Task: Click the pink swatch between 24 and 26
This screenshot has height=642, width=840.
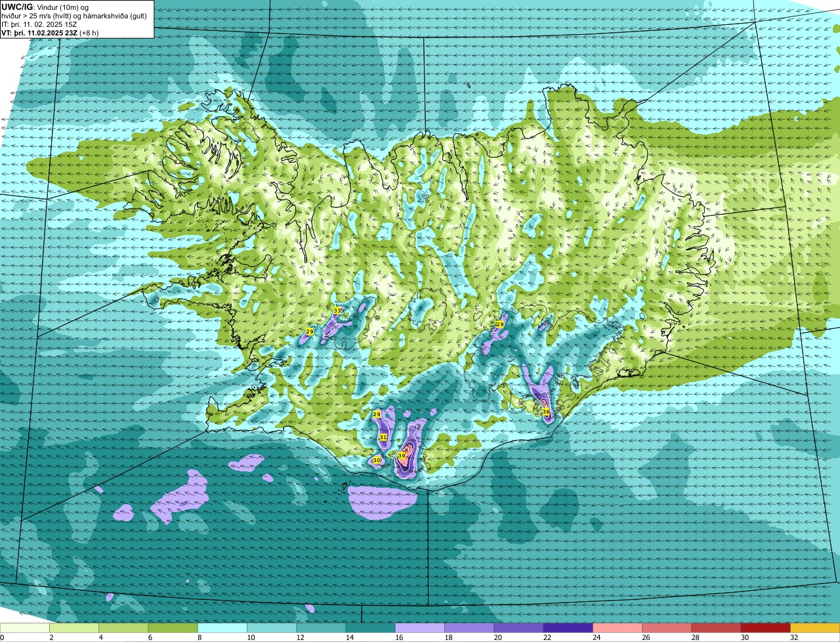Action: (618, 628)
